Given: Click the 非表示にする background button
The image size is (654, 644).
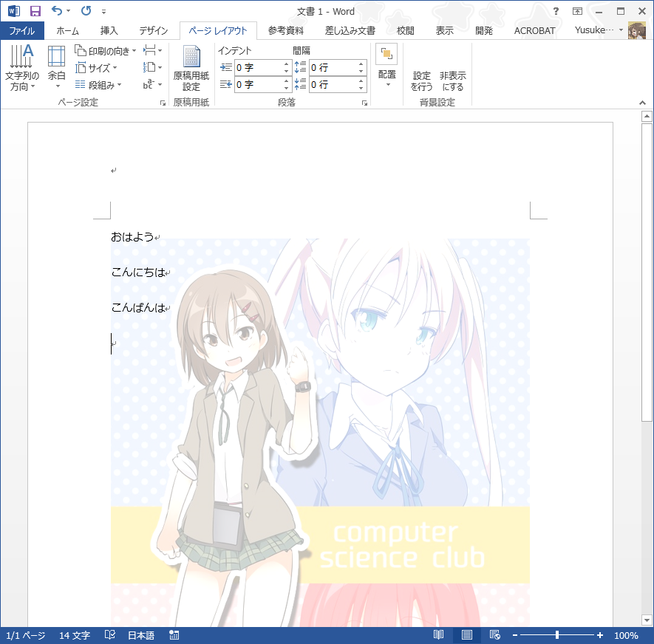Looking at the screenshot, I should (452, 80).
